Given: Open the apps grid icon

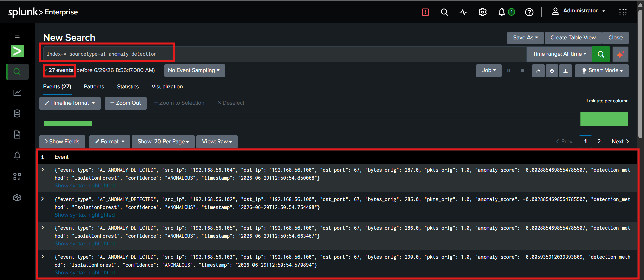Looking at the screenshot, I should click(623, 12).
